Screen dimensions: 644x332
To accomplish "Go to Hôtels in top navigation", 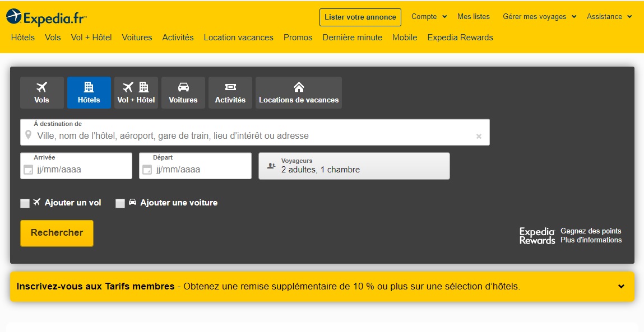I will (x=23, y=38).
